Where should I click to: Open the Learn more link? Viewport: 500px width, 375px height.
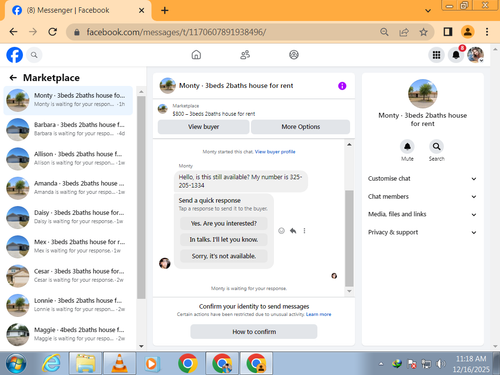(319, 314)
